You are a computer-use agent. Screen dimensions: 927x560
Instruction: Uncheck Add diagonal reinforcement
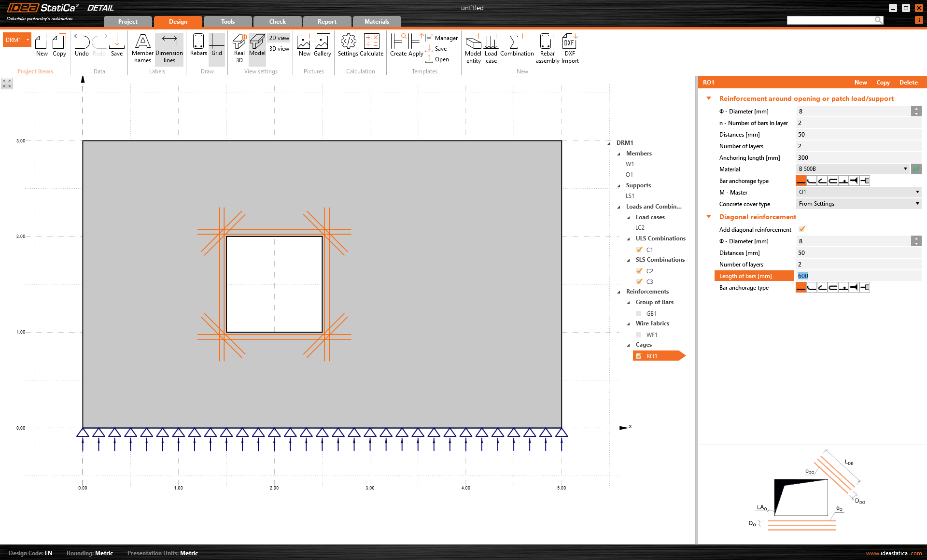tap(801, 229)
